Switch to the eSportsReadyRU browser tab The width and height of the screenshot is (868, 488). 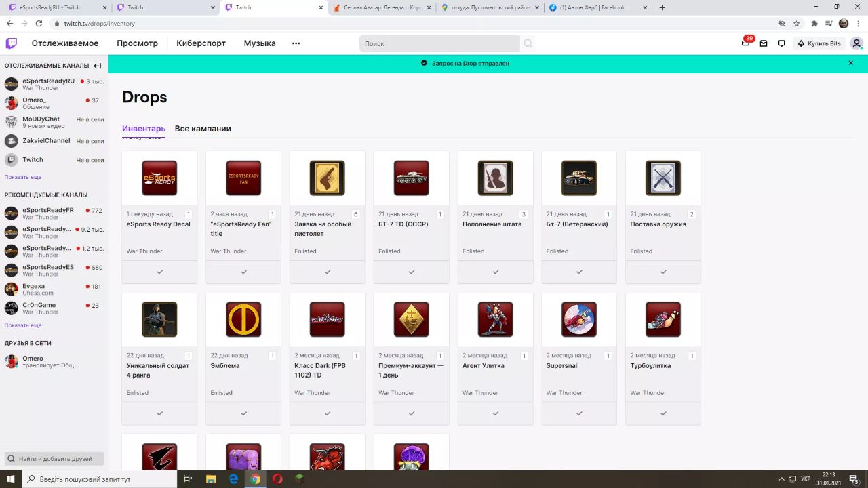point(56,7)
